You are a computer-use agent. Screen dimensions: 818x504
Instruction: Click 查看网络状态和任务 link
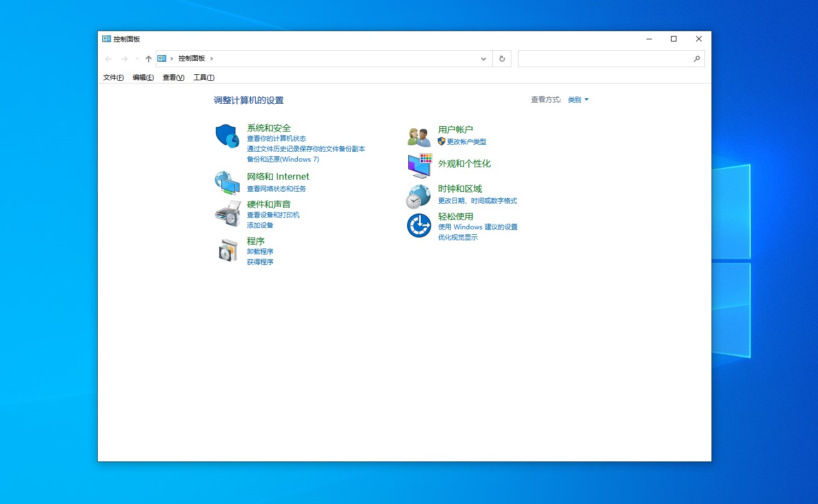(x=276, y=189)
